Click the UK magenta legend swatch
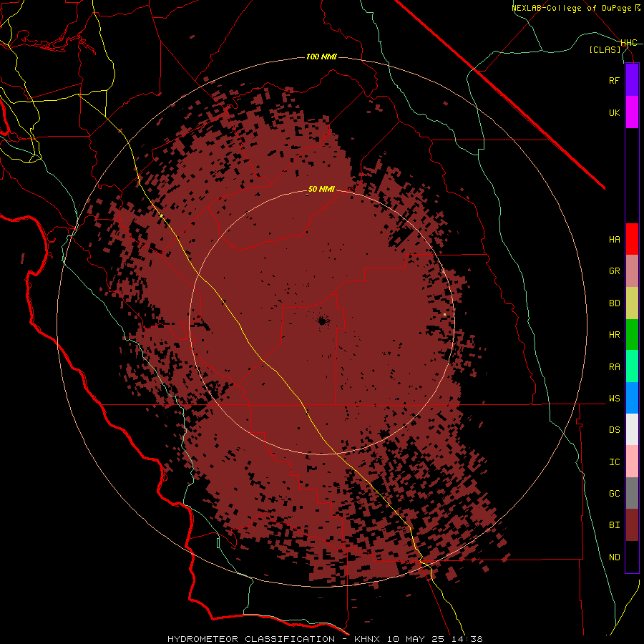 coord(632,112)
